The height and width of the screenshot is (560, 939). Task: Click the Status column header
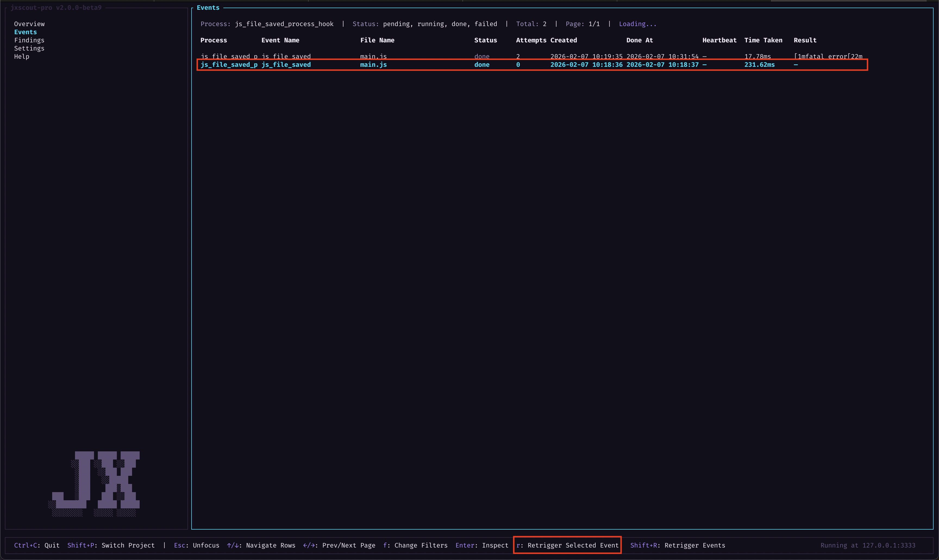point(485,40)
